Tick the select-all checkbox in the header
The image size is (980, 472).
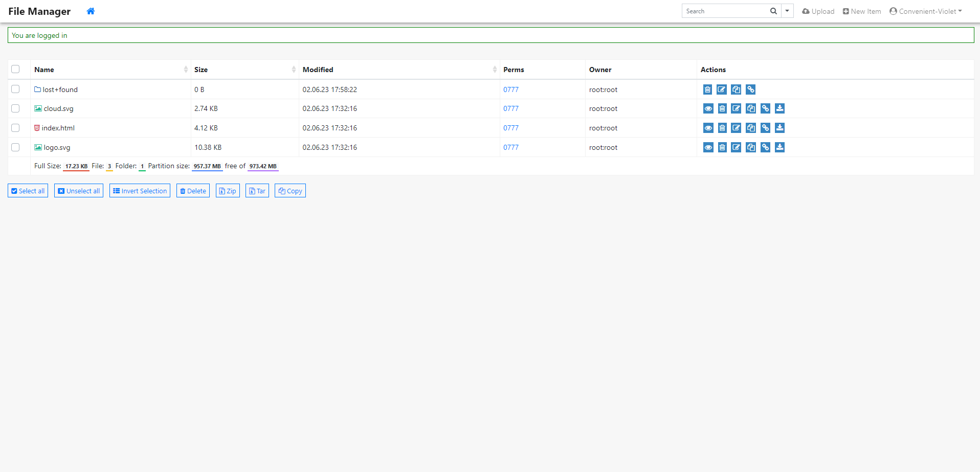[x=15, y=69]
